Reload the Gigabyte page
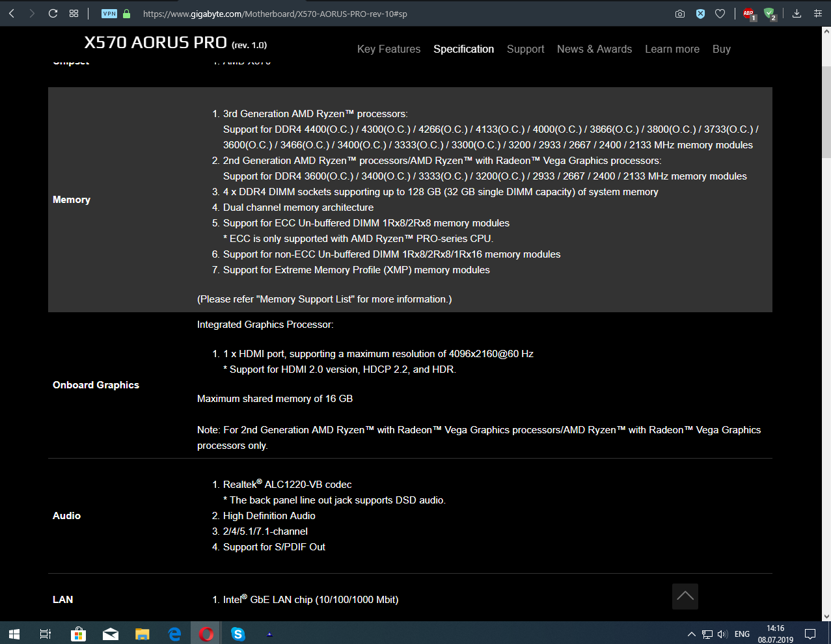 point(53,13)
